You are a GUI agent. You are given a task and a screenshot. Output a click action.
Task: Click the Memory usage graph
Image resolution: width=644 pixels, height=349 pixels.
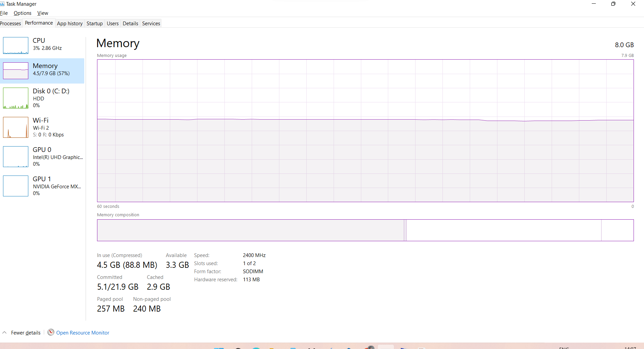pos(365,131)
